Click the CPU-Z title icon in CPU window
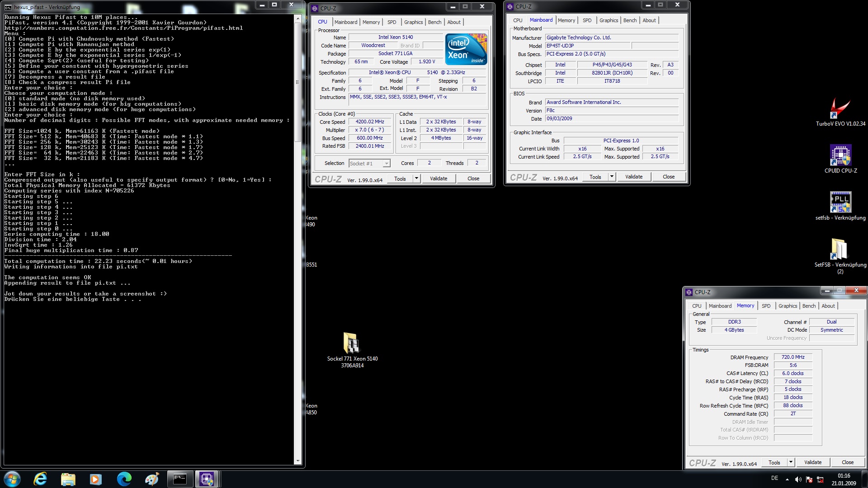This screenshot has width=868, height=488. (315, 8)
